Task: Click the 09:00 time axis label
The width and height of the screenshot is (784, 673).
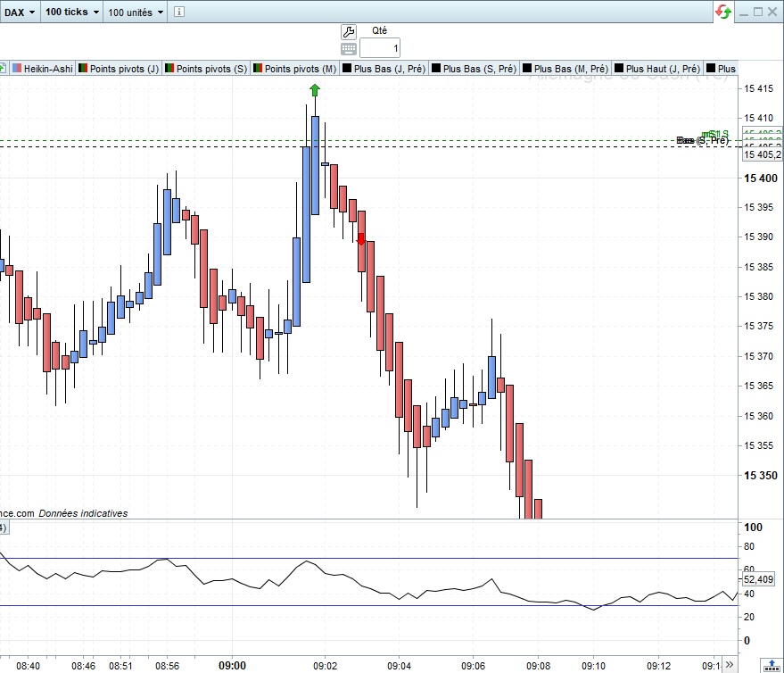Action: (x=233, y=666)
